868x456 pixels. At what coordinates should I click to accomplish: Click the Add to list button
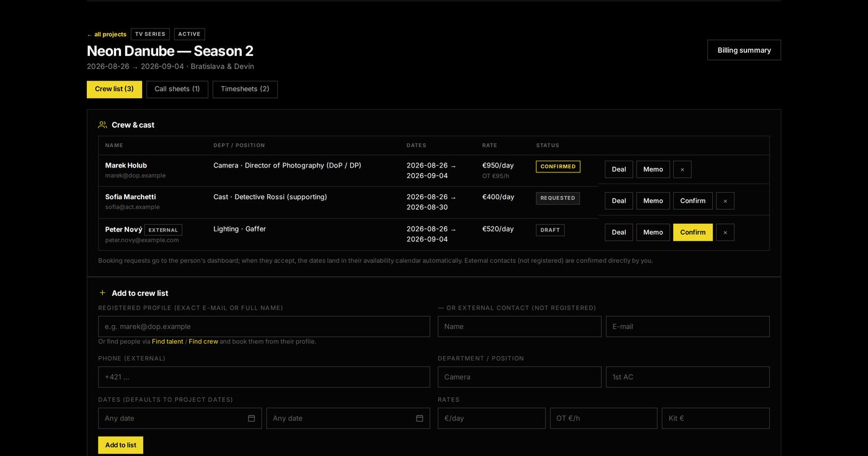click(120, 445)
